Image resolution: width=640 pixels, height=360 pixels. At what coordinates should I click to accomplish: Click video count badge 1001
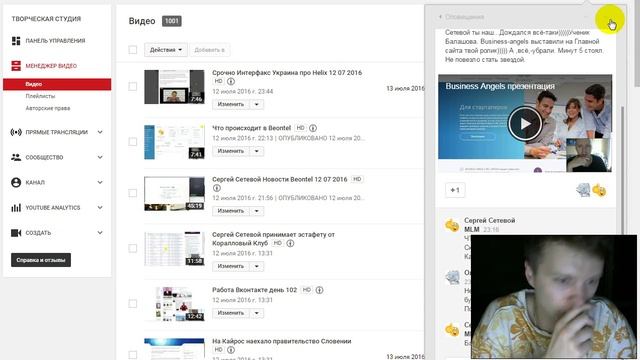click(172, 21)
